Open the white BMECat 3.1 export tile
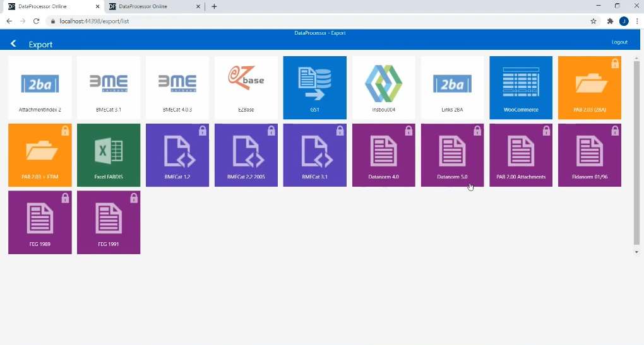 [x=109, y=88]
